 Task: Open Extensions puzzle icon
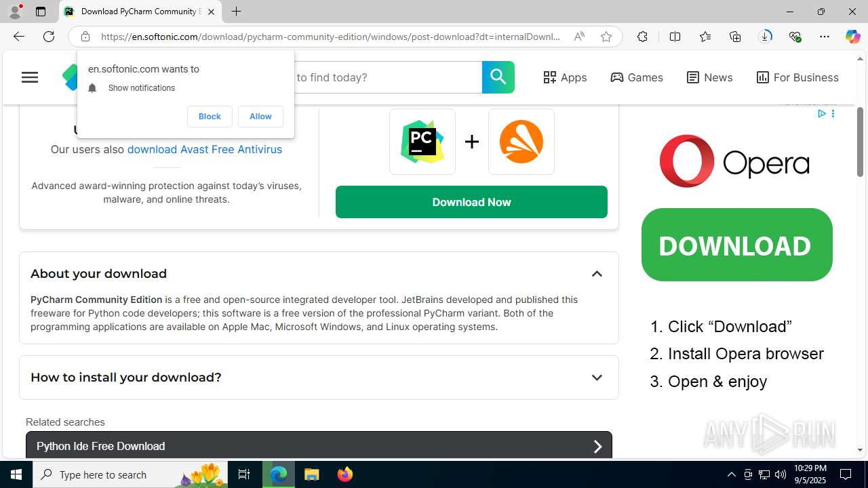click(642, 37)
